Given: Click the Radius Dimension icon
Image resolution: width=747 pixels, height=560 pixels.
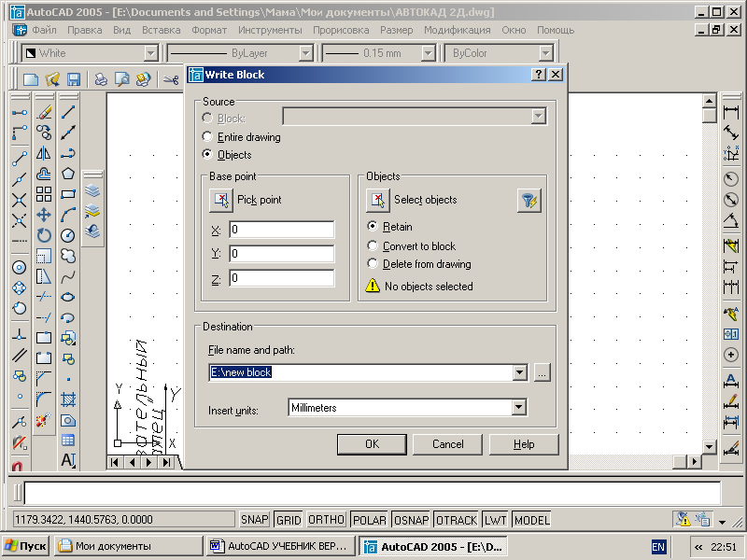Looking at the screenshot, I should [x=731, y=179].
